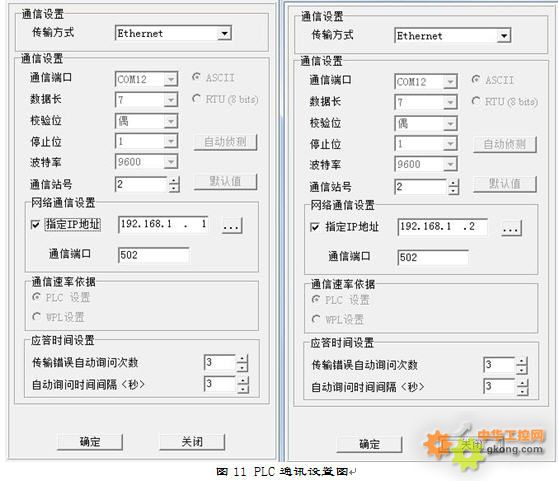Decrease station number in right dialog spinner
The width and height of the screenshot is (558, 481).
point(454,191)
